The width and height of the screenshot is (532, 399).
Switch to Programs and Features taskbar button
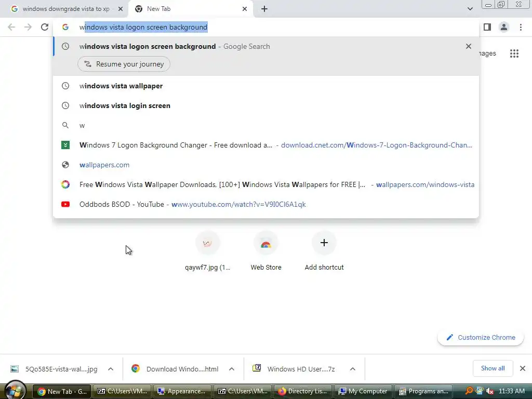click(424, 391)
